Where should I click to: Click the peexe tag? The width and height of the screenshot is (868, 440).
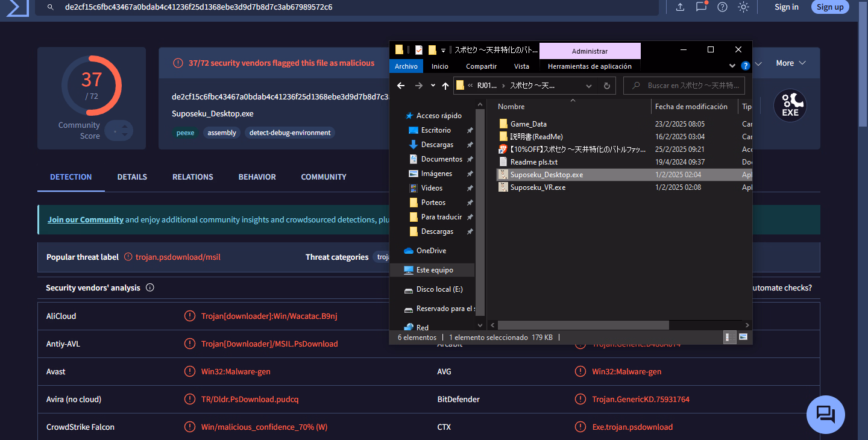pos(186,133)
